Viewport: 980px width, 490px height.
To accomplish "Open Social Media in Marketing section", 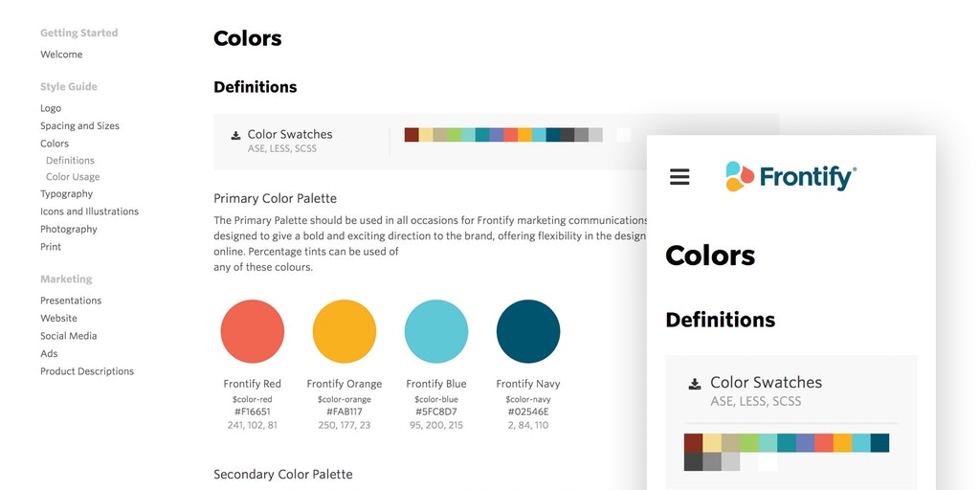I will 68,336.
